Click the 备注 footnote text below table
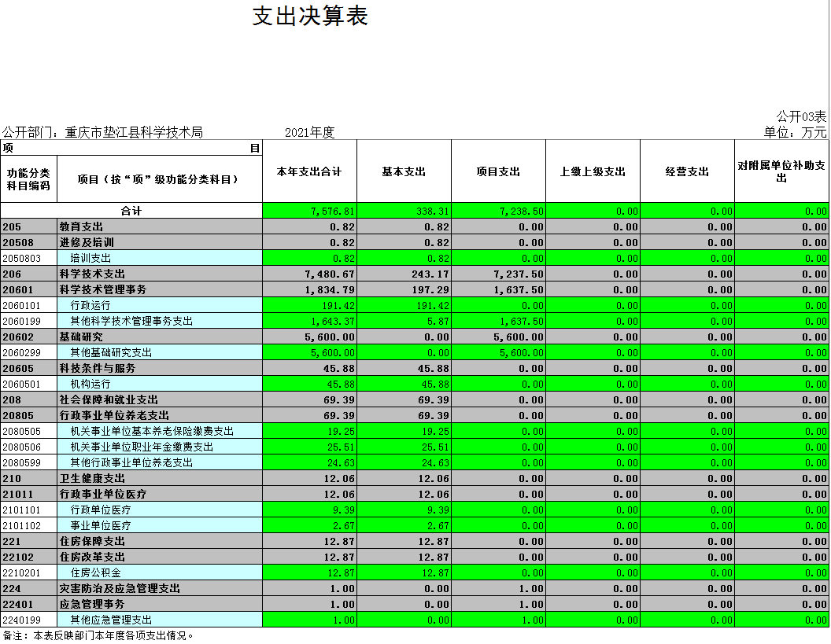 coord(98,635)
